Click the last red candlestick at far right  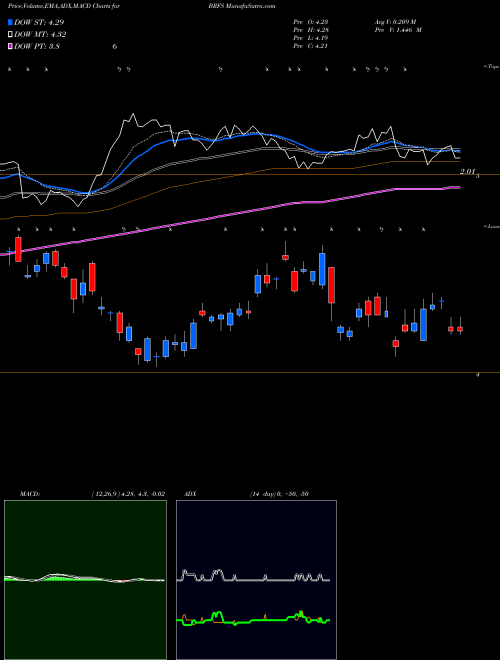pos(460,329)
